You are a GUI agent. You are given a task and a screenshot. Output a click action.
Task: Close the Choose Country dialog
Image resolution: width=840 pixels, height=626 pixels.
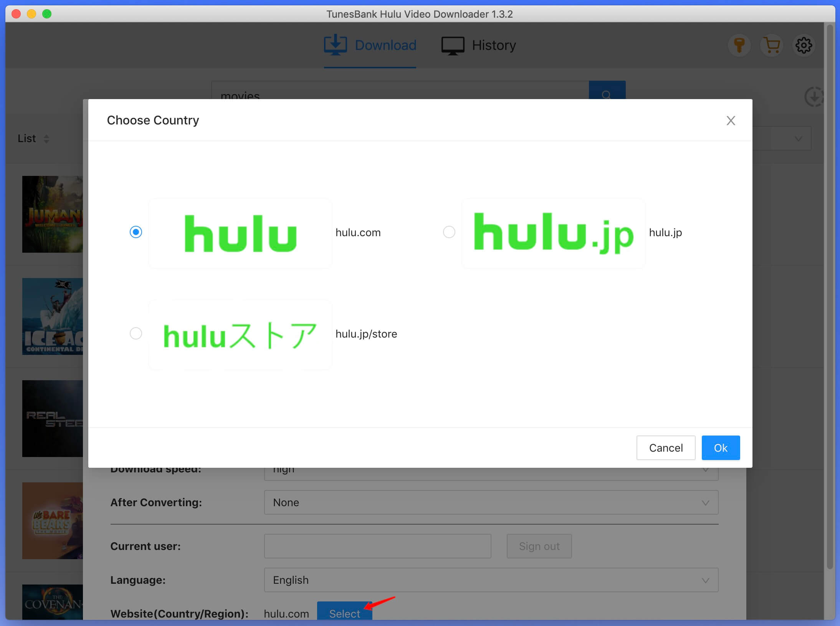731,121
